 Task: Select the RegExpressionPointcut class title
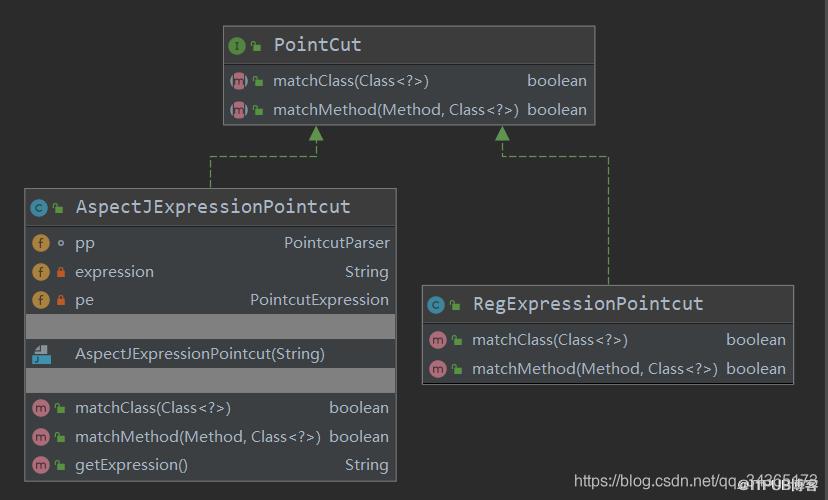point(588,304)
